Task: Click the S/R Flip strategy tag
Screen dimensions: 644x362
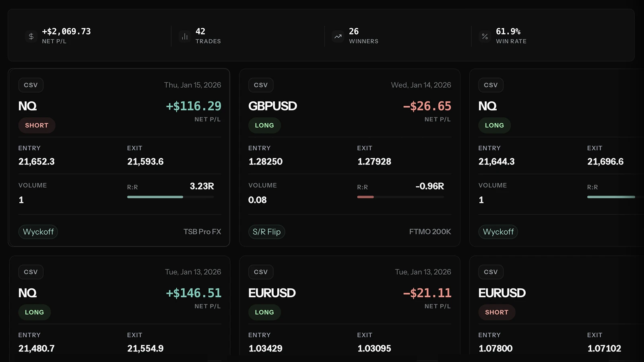Action: (x=266, y=232)
